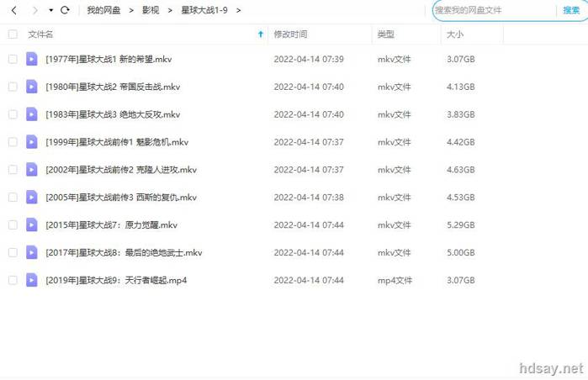Select file name [1999年]星球大战前传1 魅影危机.mkv
Viewport: 588px width, 380px height.
[x=117, y=142]
